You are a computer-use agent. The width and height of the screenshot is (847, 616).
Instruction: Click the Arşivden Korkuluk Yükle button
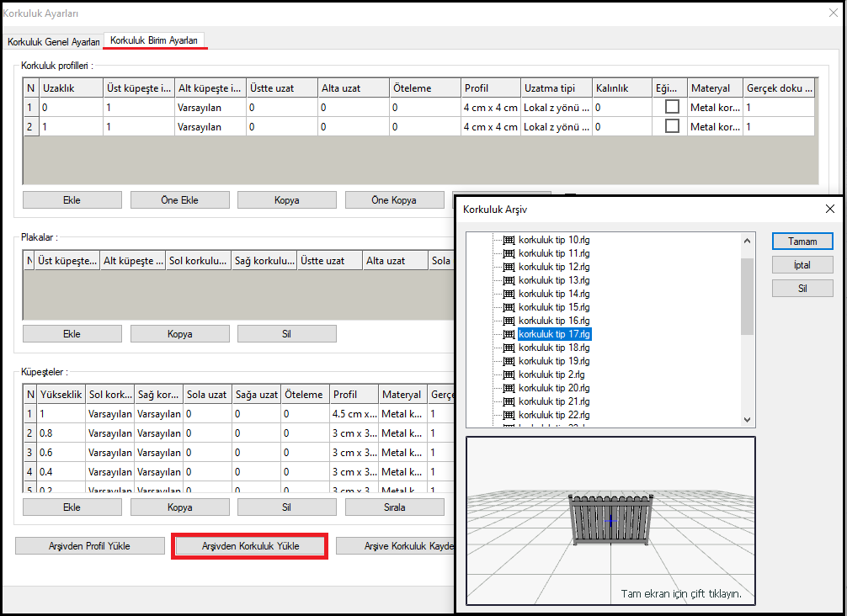tap(250, 546)
